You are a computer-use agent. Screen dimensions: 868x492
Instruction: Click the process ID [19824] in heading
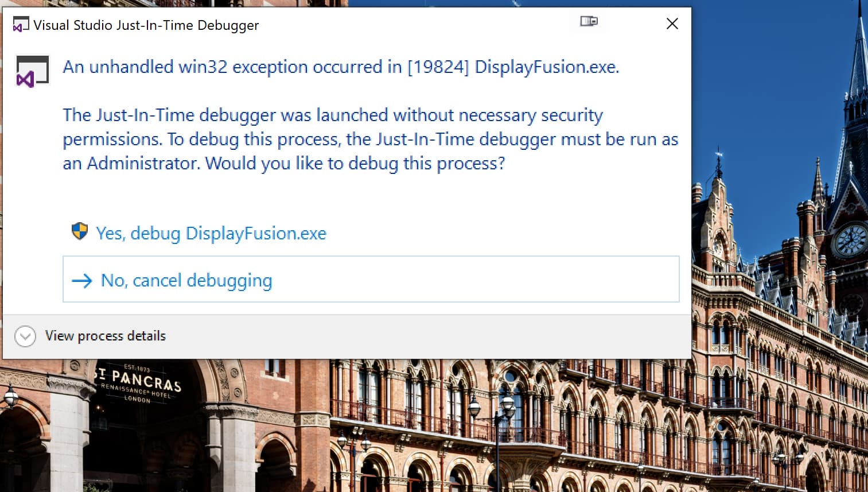438,67
